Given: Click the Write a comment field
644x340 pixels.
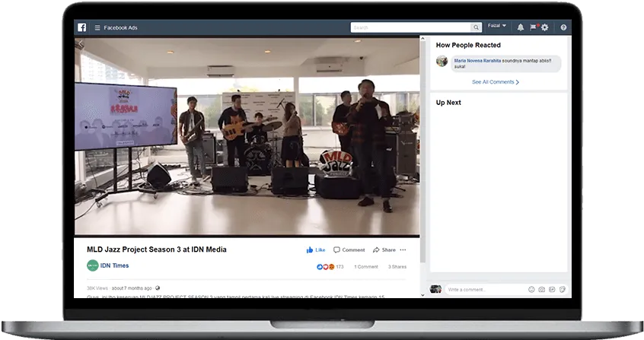Looking at the screenshot, I should tap(486, 290).
